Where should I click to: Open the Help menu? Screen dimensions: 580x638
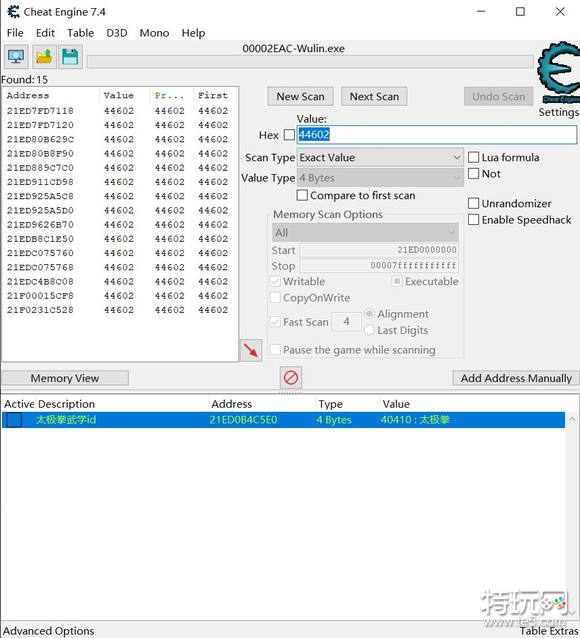tap(193, 33)
